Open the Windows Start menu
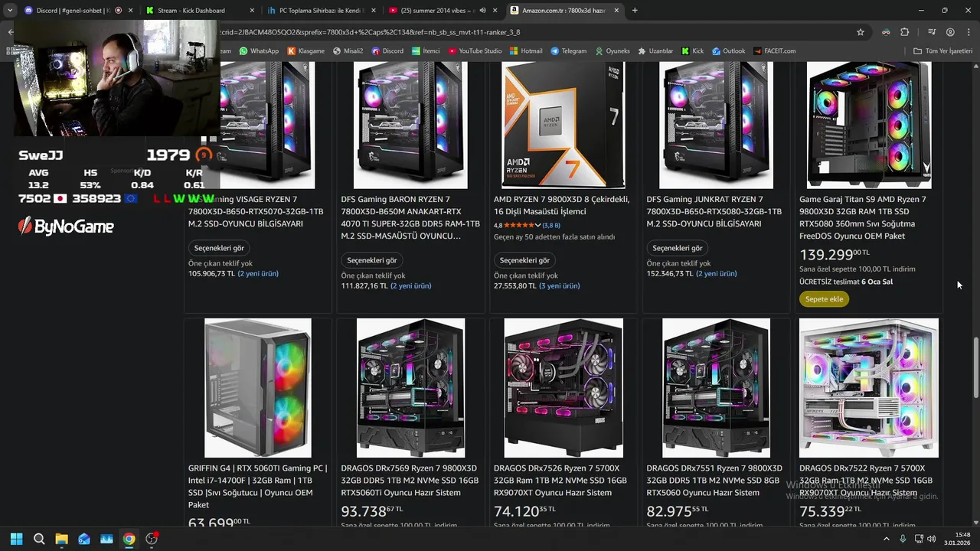 [17, 539]
